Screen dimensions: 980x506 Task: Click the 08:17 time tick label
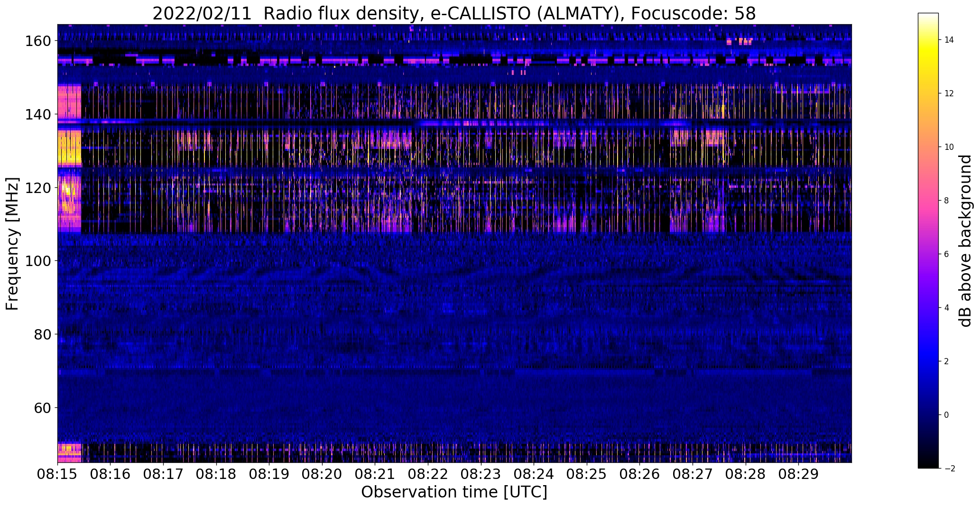(163, 474)
